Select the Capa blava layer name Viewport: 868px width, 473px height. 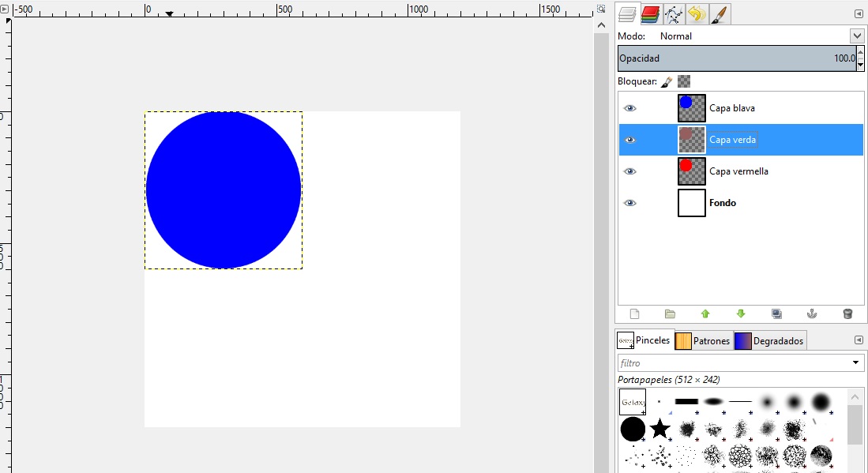pos(732,108)
